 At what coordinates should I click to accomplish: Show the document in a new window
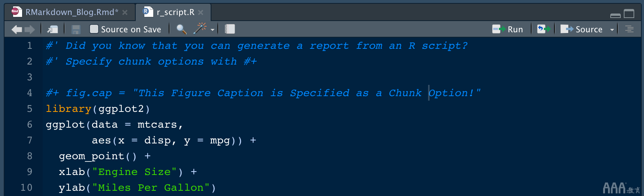click(x=52, y=29)
